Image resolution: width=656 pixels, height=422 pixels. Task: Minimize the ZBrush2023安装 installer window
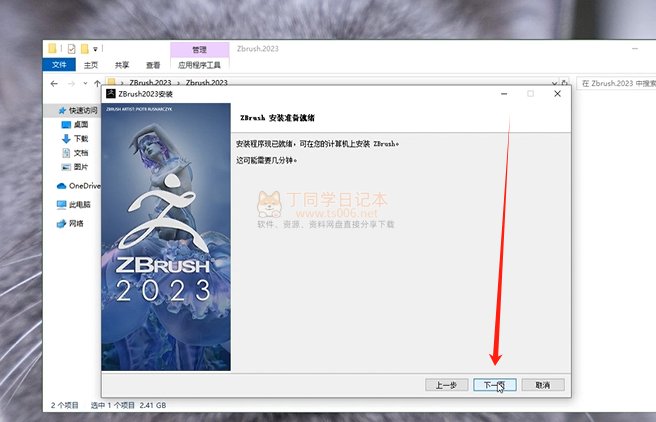pos(504,94)
